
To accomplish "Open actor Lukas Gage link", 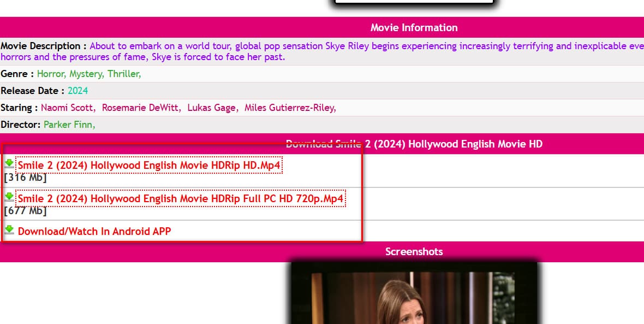I will tap(212, 108).
